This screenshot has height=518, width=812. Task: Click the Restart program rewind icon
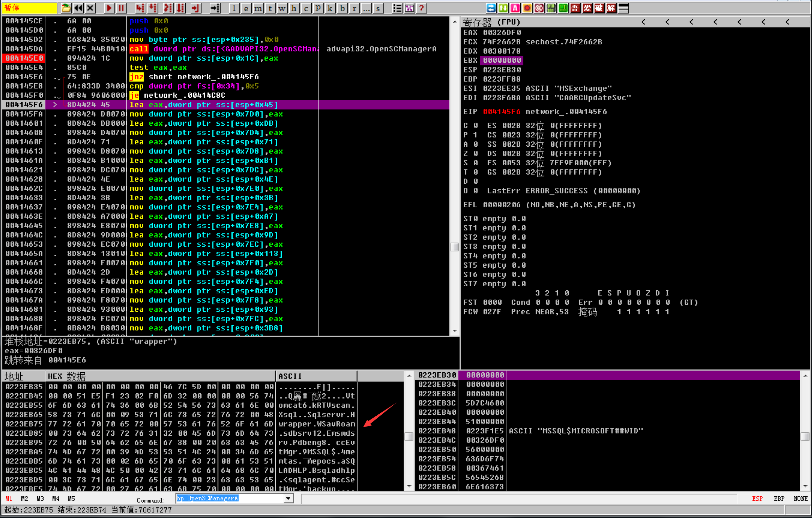[78, 8]
